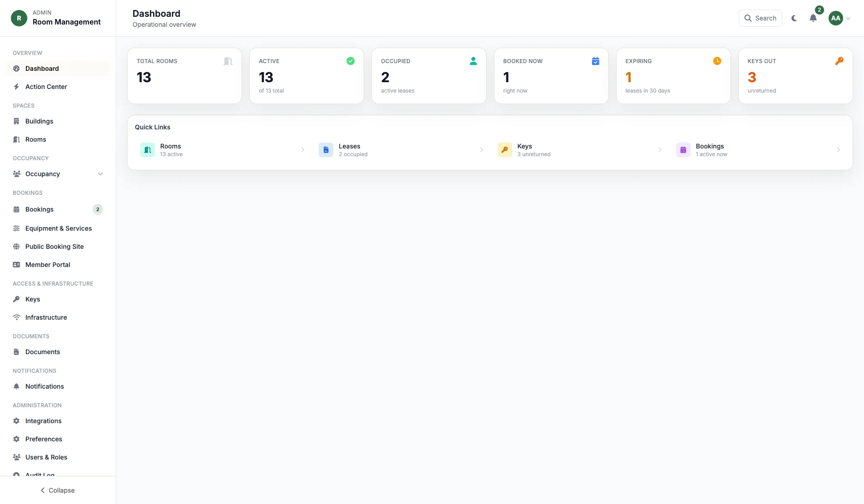Open the Search box in header
The width and height of the screenshot is (864, 504).
(760, 18)
